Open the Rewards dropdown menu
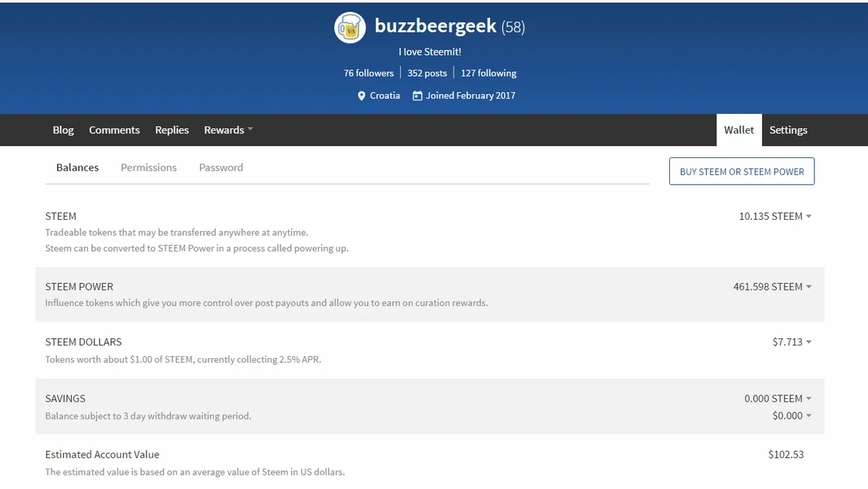Screen dimensions: 868x489 [228, 130]
